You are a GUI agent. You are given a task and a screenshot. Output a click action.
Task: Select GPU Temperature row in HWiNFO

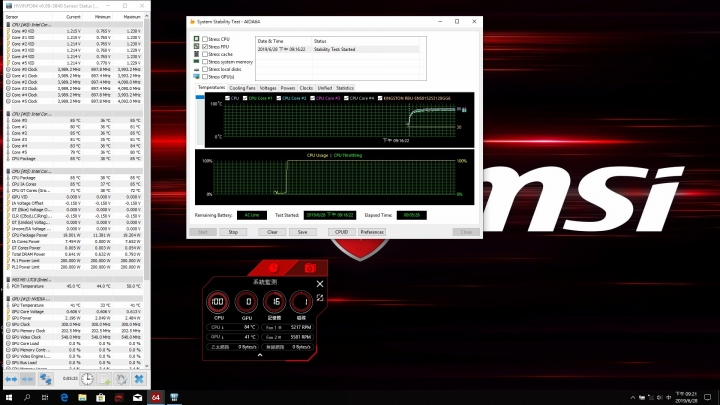tap(73, 305)
